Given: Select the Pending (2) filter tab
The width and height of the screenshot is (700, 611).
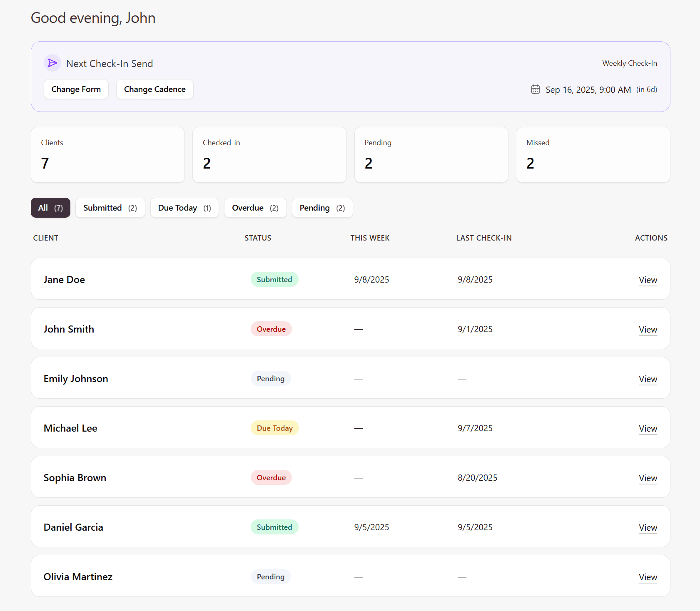Looking at the screenshot, I should [322, 208].
